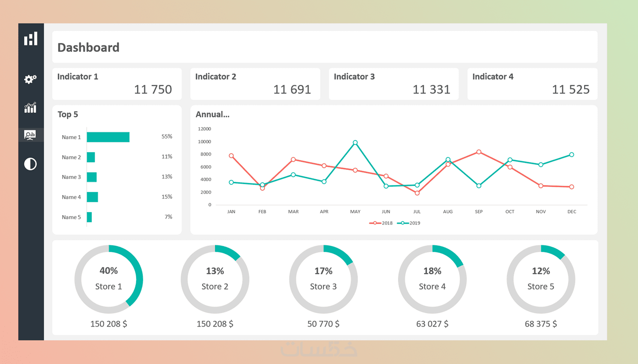Screen dimensions: 638x364
Task: Select the Indicator 4 label
Action: [493, 77]
